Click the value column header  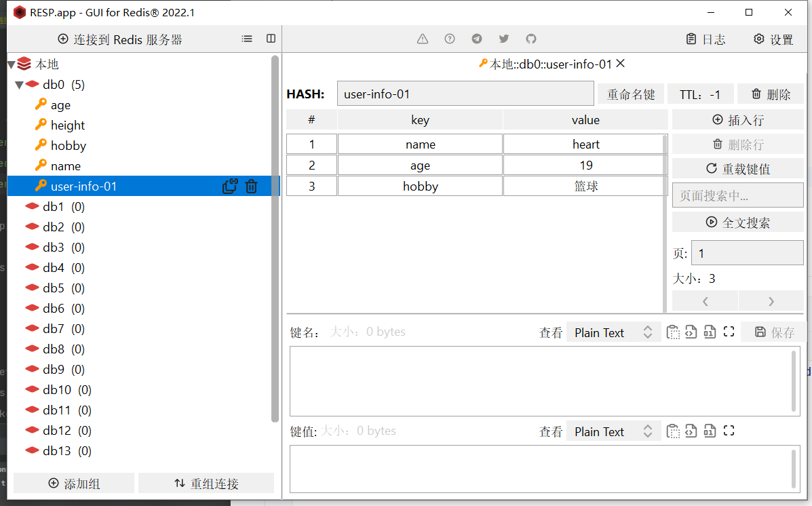[x=585, y=120]
